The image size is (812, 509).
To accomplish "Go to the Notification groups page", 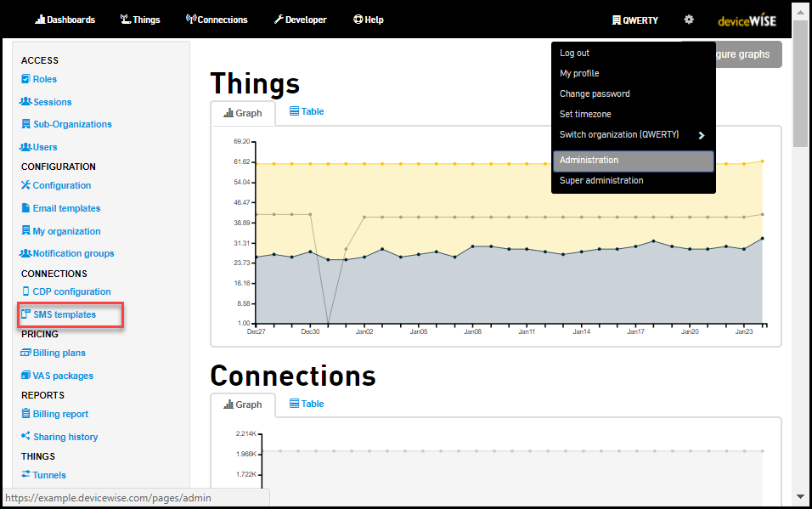I will point(72,253).
